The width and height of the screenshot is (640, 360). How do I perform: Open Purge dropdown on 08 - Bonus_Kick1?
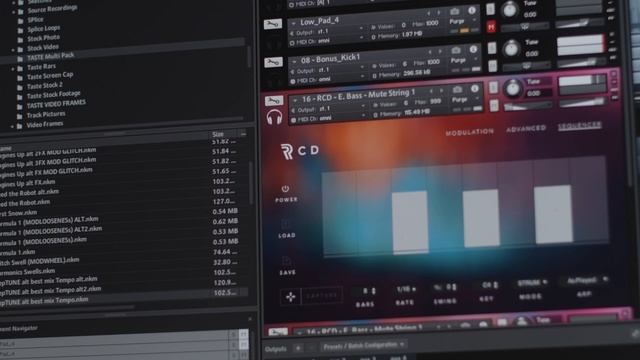464,60
